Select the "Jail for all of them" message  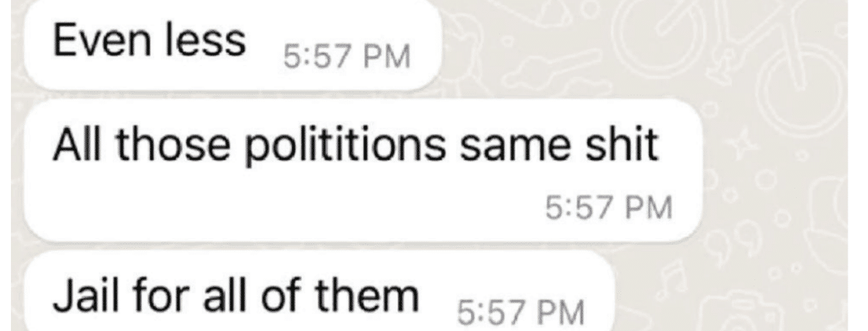(320, 293)
